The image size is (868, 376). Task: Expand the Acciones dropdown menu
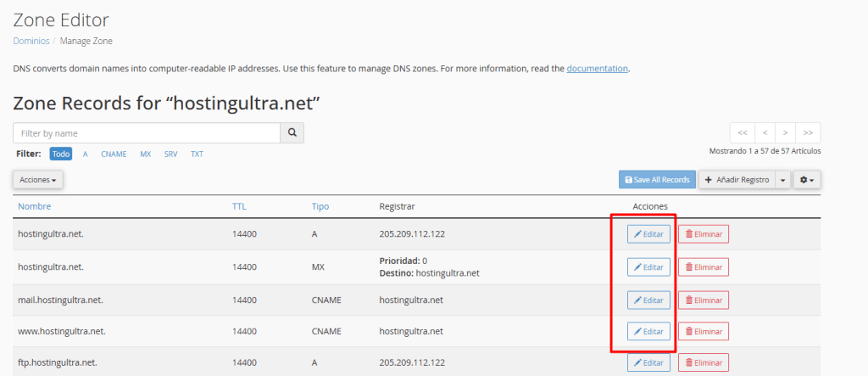(38, 180)
